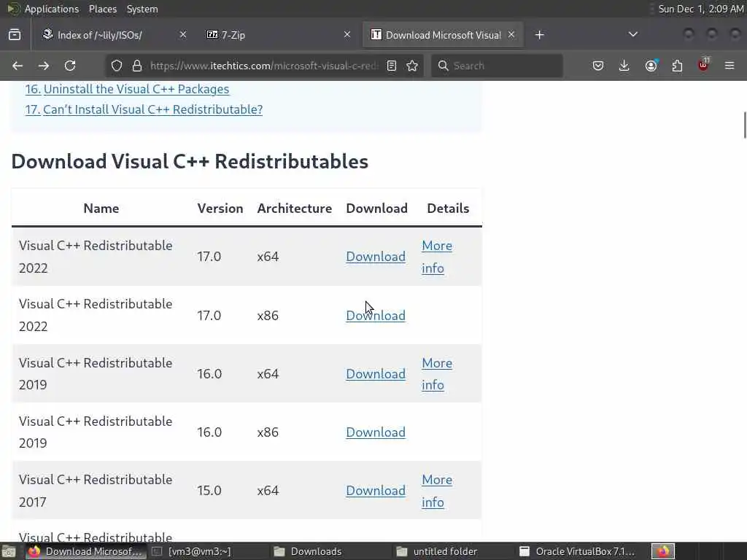Viewport: 747px width, 560px height.
Task: Open Firefox View in the tab bar
Action: (15, 35)
